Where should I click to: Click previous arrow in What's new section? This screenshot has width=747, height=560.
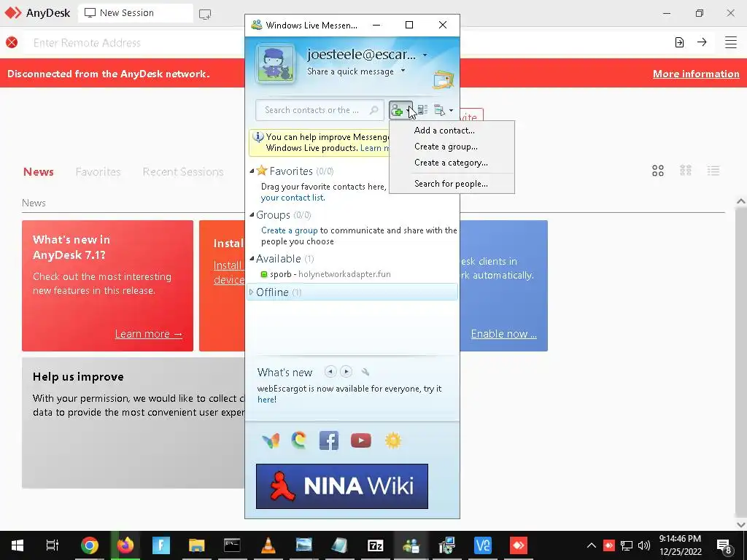tap(330, 371)
